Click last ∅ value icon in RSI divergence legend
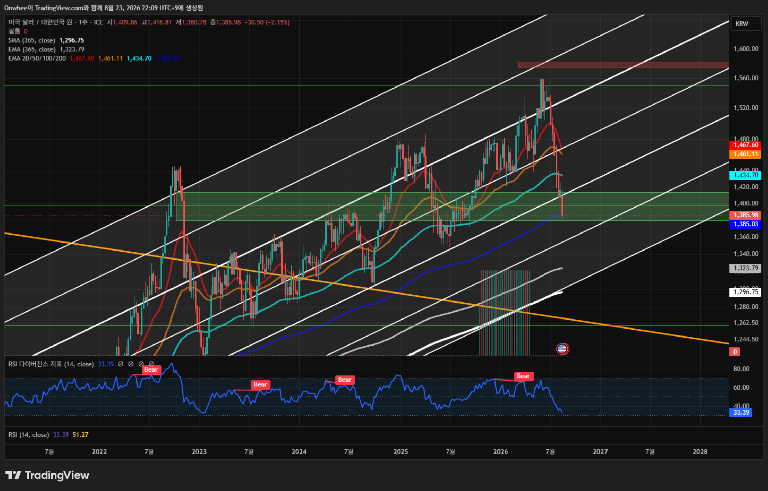 coord(151,364)
